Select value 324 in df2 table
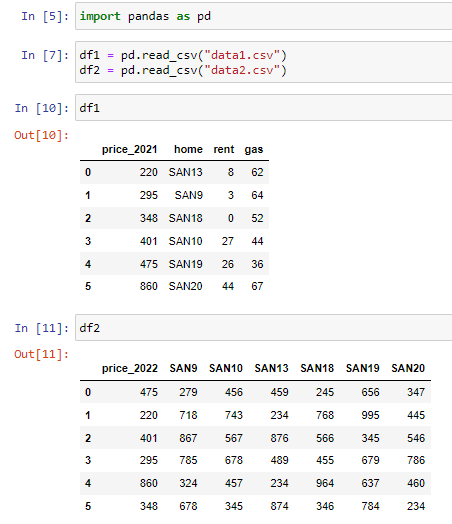Screen dimensions: 452x524 click(x=188, y=483)
